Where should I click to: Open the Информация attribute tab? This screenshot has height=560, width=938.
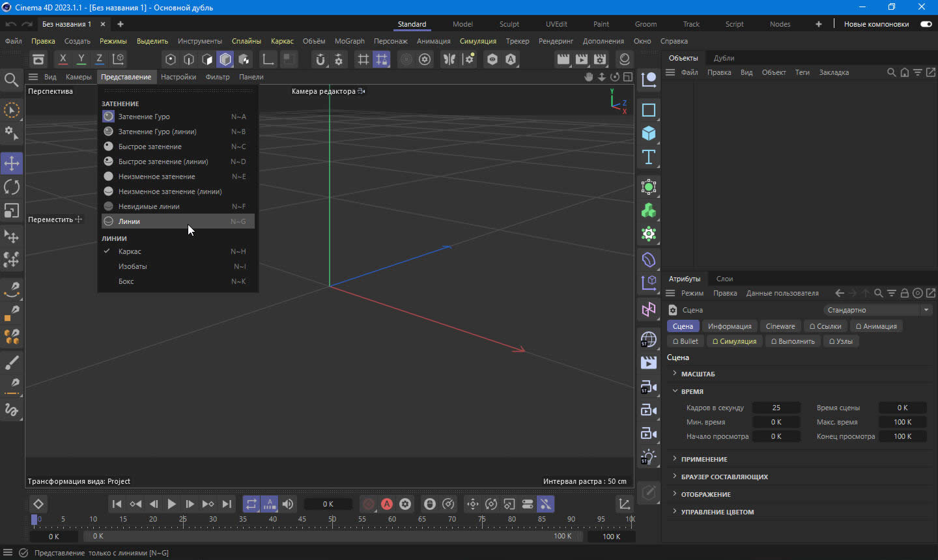729,326
